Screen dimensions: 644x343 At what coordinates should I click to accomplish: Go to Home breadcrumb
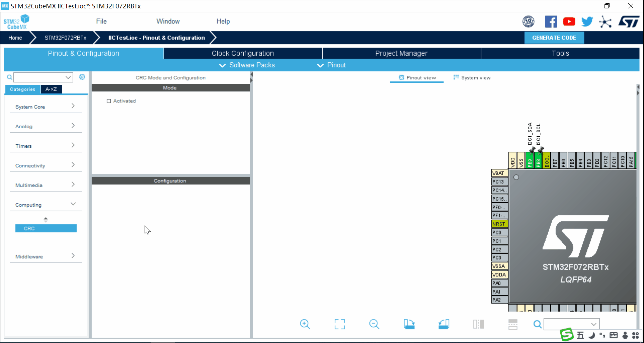(x=15, y=38)
